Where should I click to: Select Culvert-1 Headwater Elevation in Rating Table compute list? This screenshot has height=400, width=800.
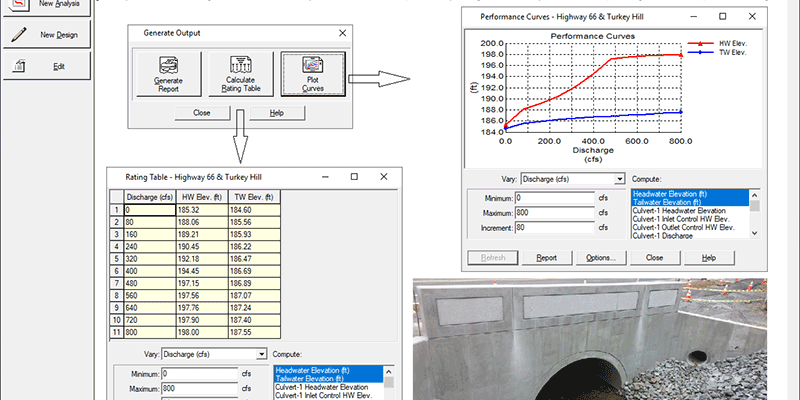click(328, 387)
